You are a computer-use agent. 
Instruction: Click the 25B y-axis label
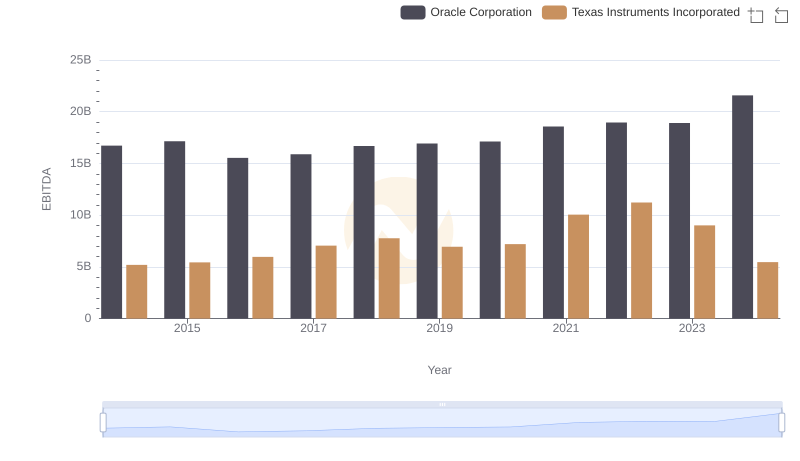(81, 60)
